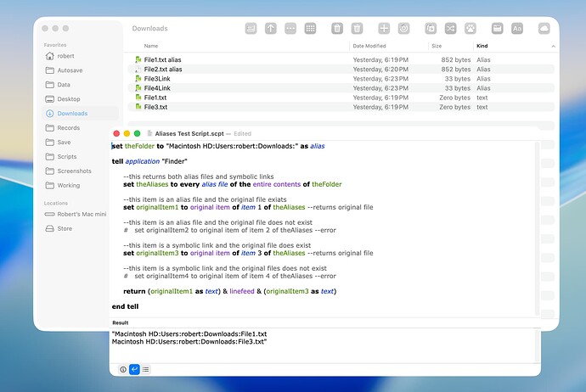
Task: Click the 'end tell' script line
Action: [x=125, y=306]
